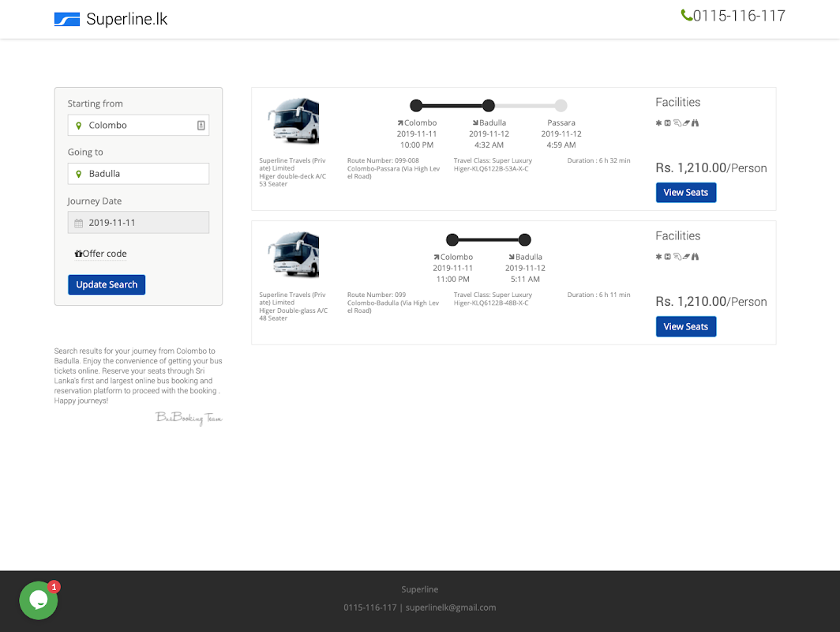Screen dimensions: 840x632
Task: Click the location pin in Going to field
Action: [79, 175]
